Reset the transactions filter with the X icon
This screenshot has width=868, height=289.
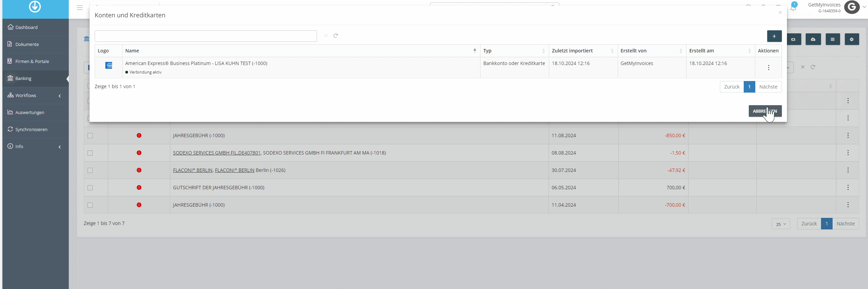coord(803,67)
